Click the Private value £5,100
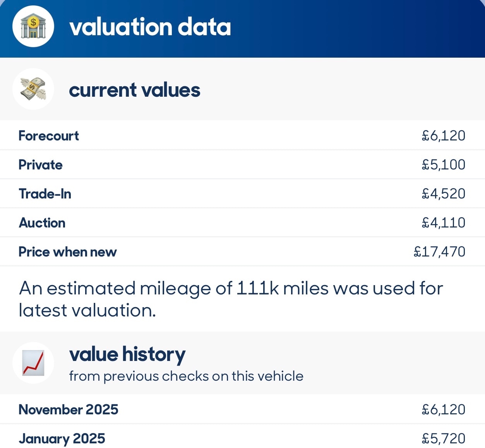 tap(443, 165)
